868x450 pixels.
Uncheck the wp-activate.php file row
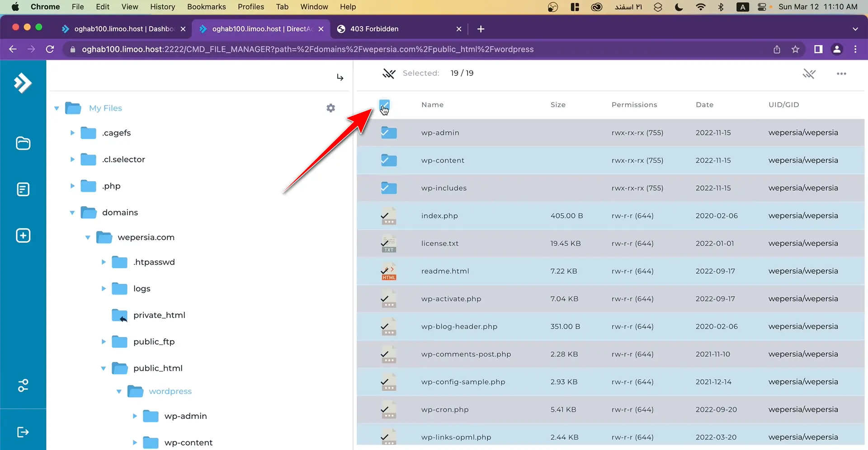388,299
